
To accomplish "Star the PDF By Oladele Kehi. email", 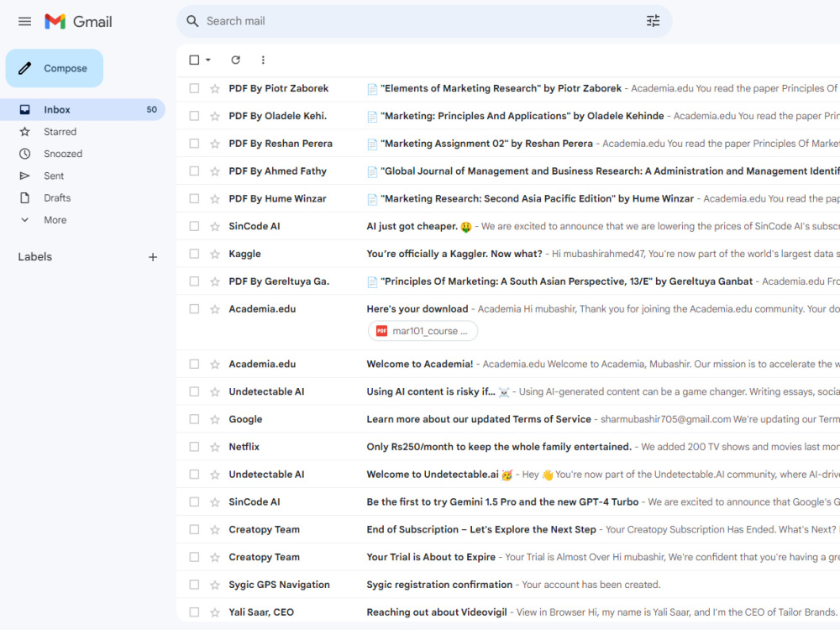I will (x=215, y=116).
